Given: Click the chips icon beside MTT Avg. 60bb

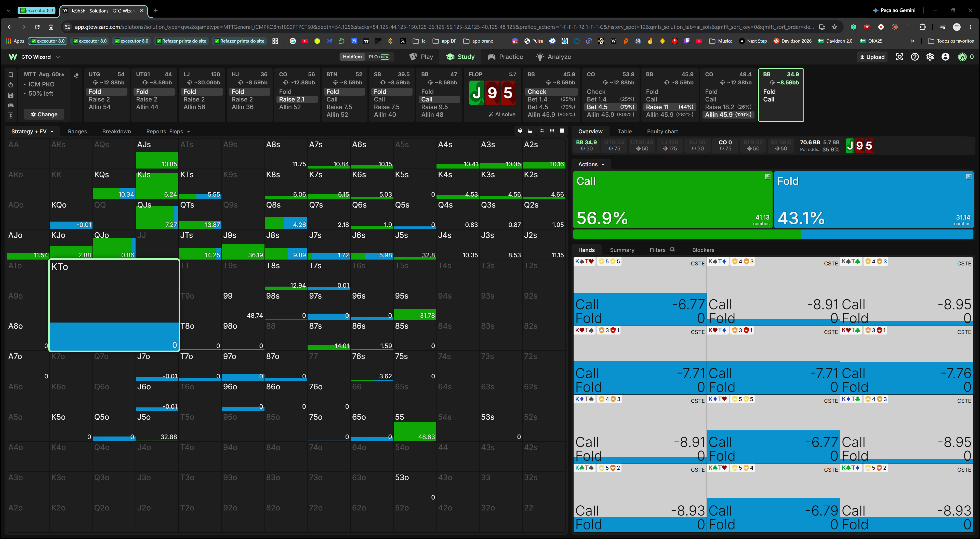Looking at the screenshot, I should click(x=76, y=75).
